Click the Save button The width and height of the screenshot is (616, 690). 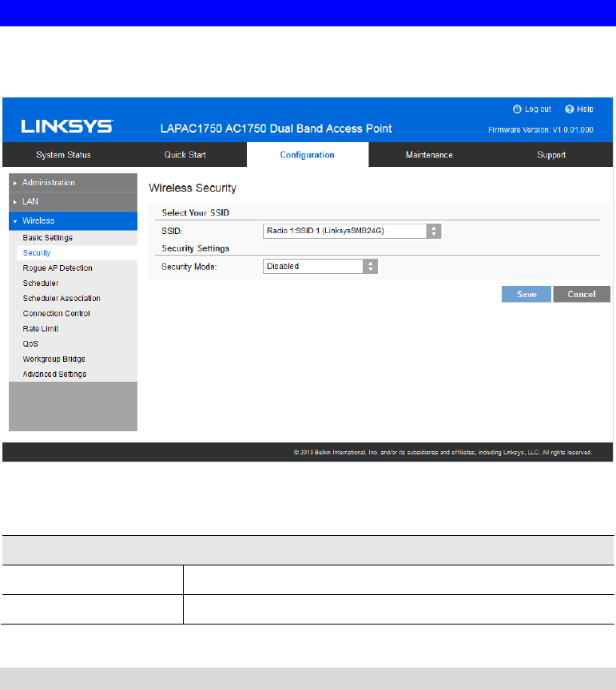527,294
